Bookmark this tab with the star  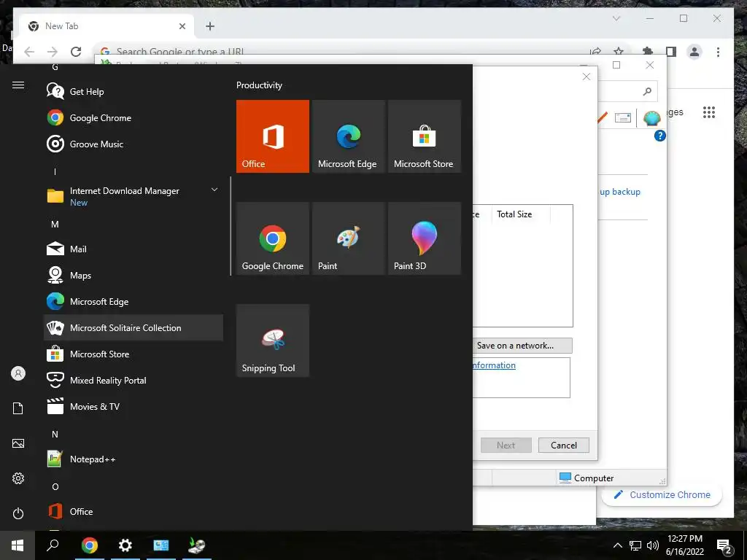pyautogui.click(x=619, y=52)
